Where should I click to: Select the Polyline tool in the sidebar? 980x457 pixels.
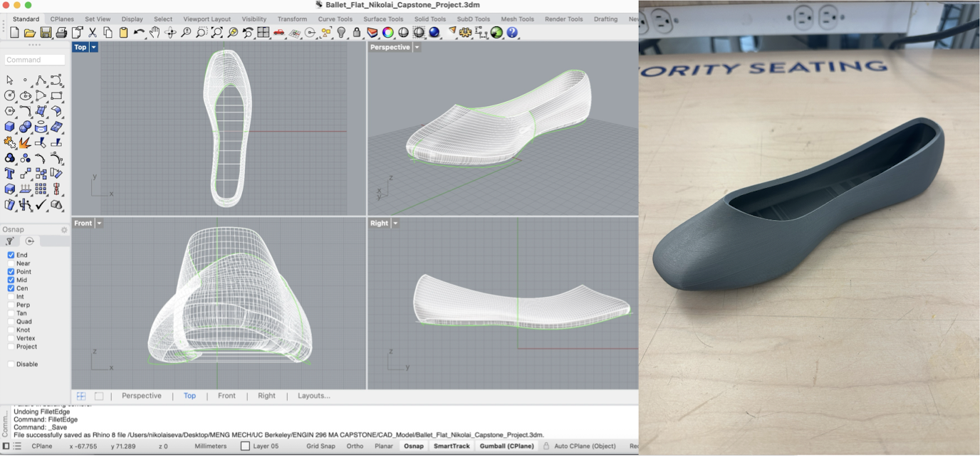point(41,80)
